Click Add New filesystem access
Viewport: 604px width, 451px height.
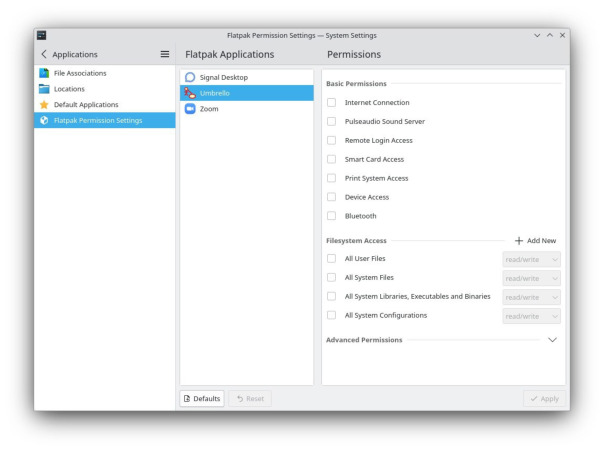click(535, 241)
